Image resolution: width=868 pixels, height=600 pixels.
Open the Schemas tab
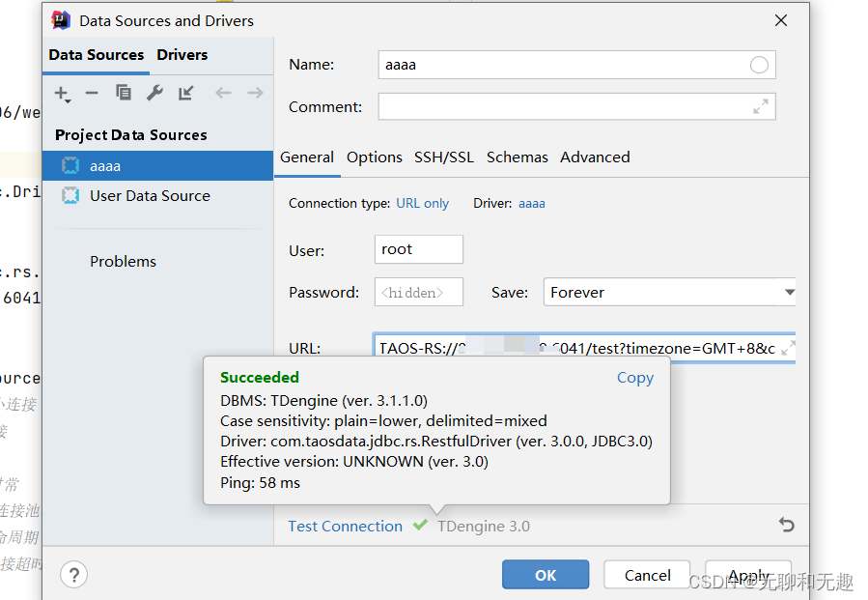pos(517,157)
